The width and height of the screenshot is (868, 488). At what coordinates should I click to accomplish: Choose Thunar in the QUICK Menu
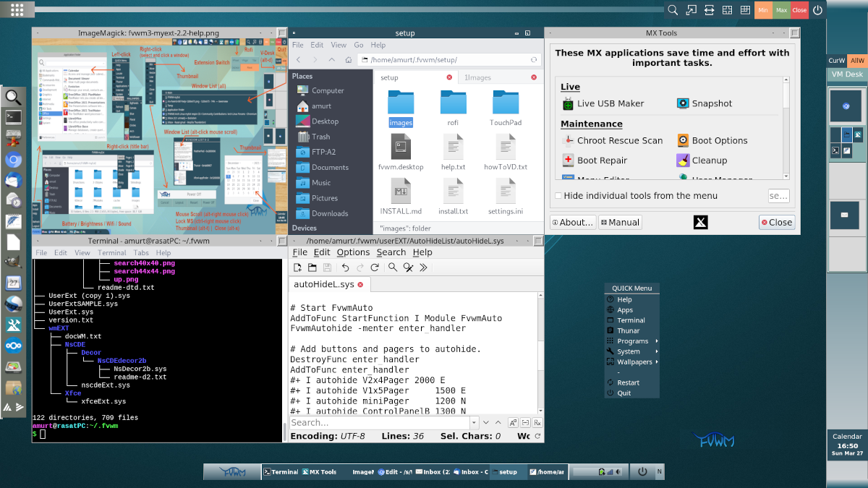tap(632, 331)
